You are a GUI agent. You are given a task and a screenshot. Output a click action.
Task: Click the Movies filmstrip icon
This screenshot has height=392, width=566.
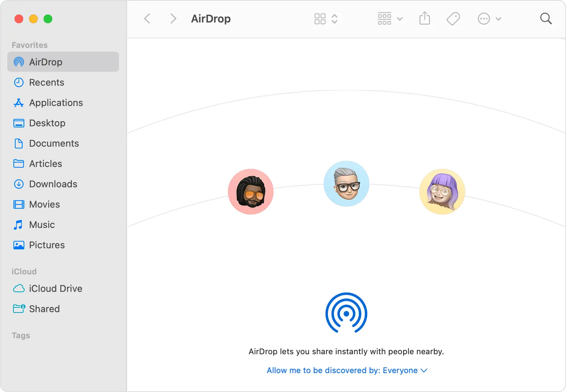(19, 204)
